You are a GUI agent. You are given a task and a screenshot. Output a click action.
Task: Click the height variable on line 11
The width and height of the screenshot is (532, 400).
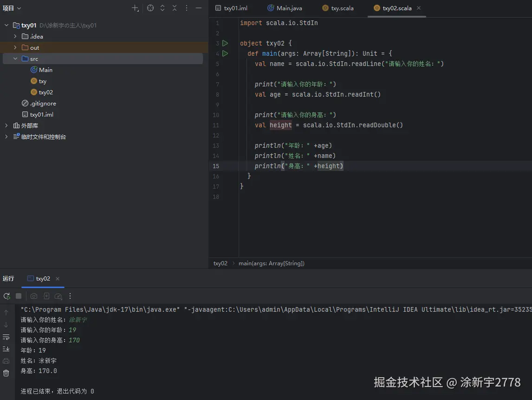[x=280, y=125]
